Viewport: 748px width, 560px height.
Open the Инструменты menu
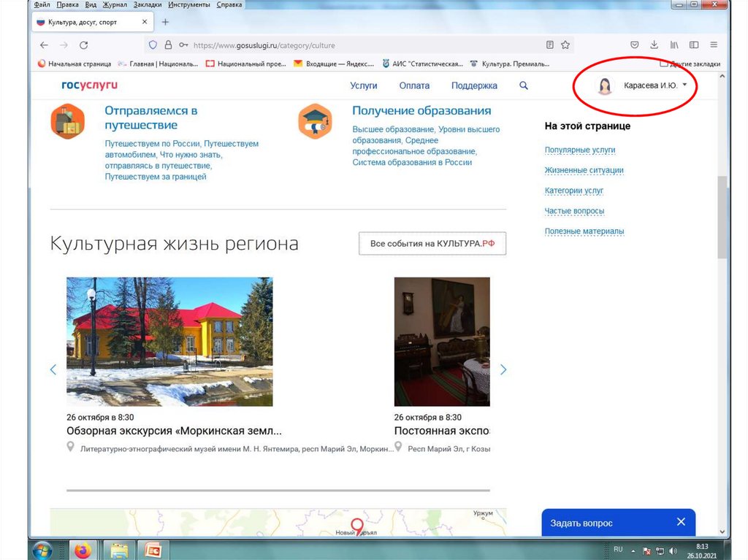pyautogui.click(x=188, y=4)
